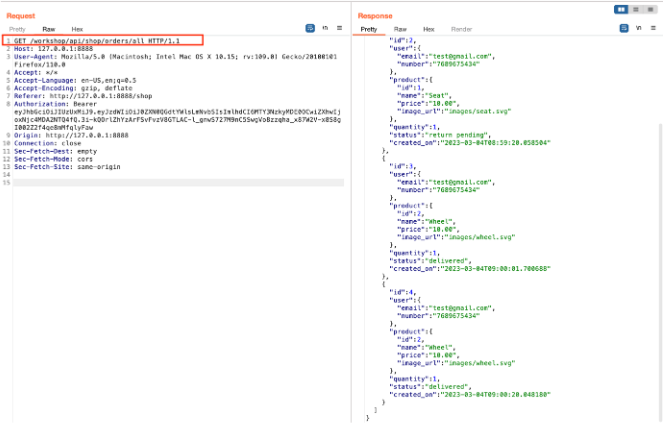Click the Accept-Encoding: gzip, deflate header
663x423 pixels.
tap(73, 88)
